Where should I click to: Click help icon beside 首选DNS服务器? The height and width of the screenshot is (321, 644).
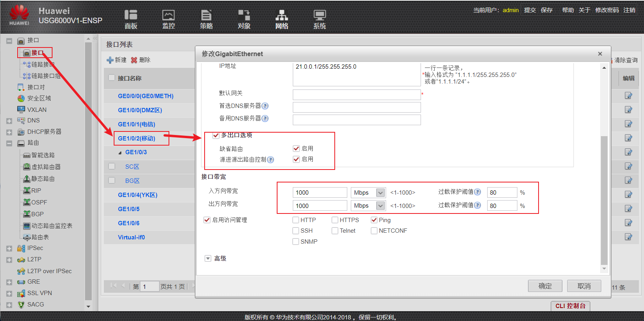click(x=265, y=106)
